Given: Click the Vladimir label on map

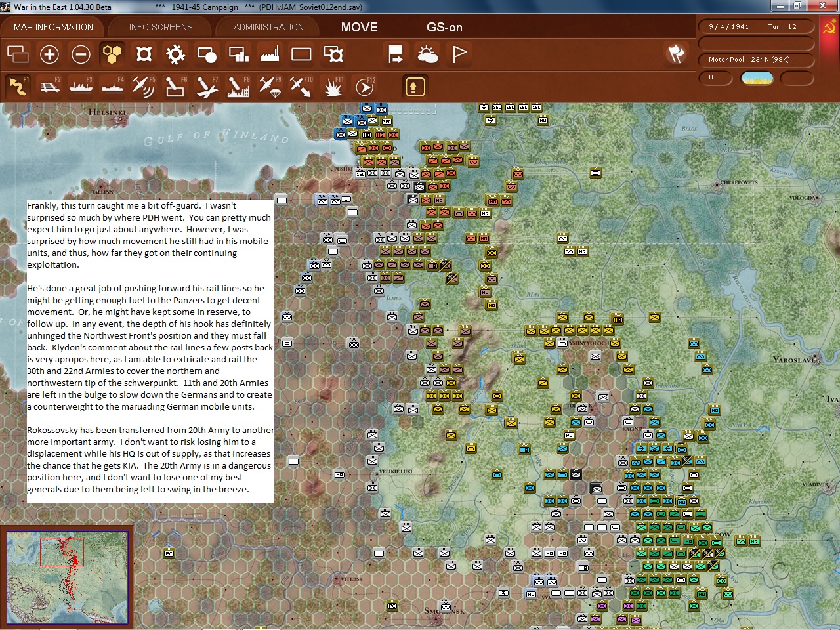Looking at the screenshot, I should click(x=815, y=485).
